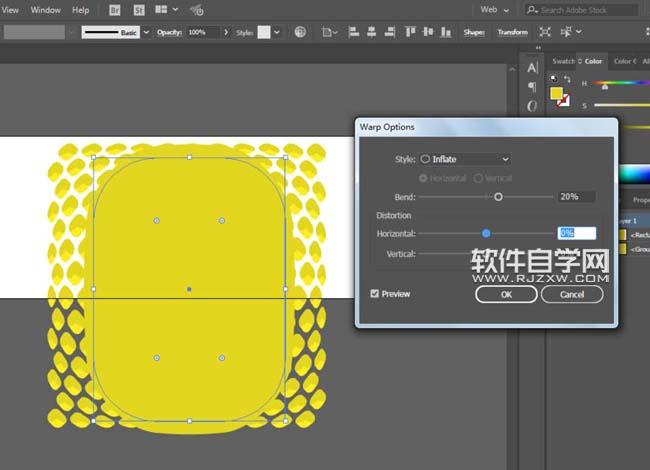Click the Recolor Artwork globe icon
650x470 pixels.
pos(300,32)
